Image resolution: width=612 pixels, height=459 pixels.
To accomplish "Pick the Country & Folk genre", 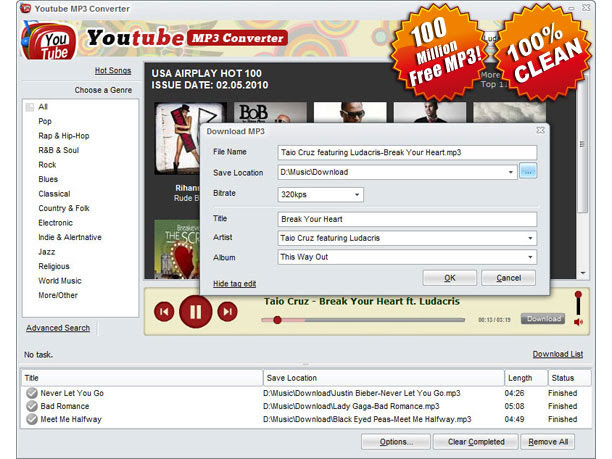I will tap(64, 208).
